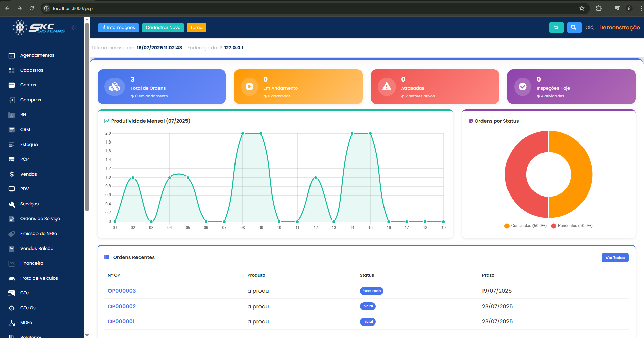Open the Estoque sidebar menu
644x338 pixels.
tap(29, 145)
